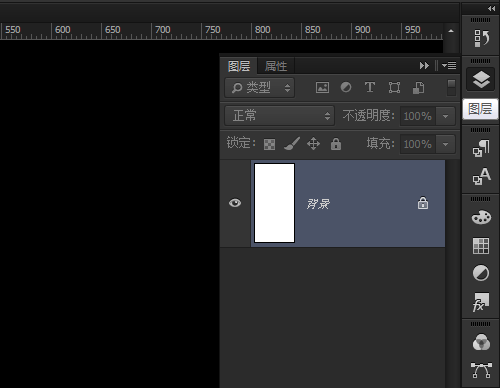Viewport: 500px width, 388px height.
Task: Click the Layers panel stack icon
Action: [481, 80]
